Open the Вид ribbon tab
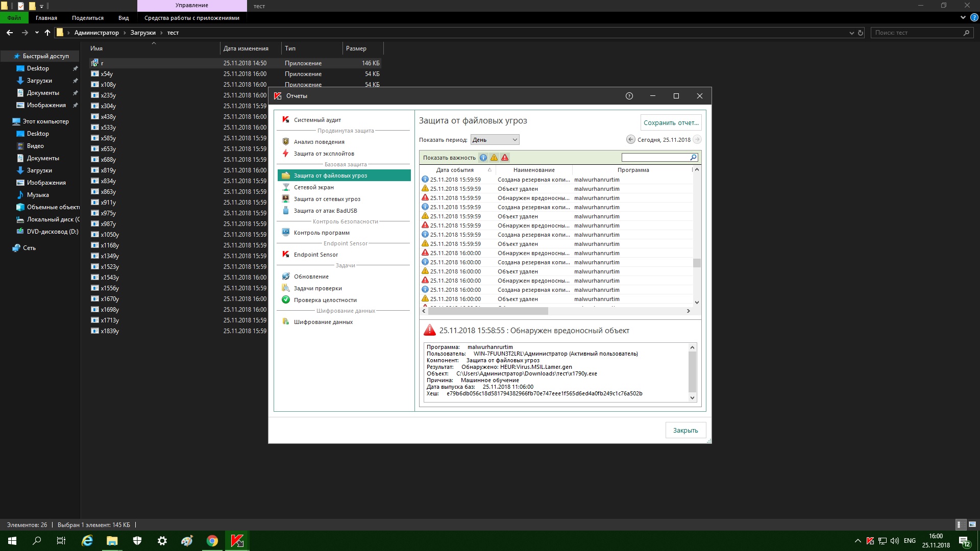This screenshot has height=551, width=980. (124, 18)
